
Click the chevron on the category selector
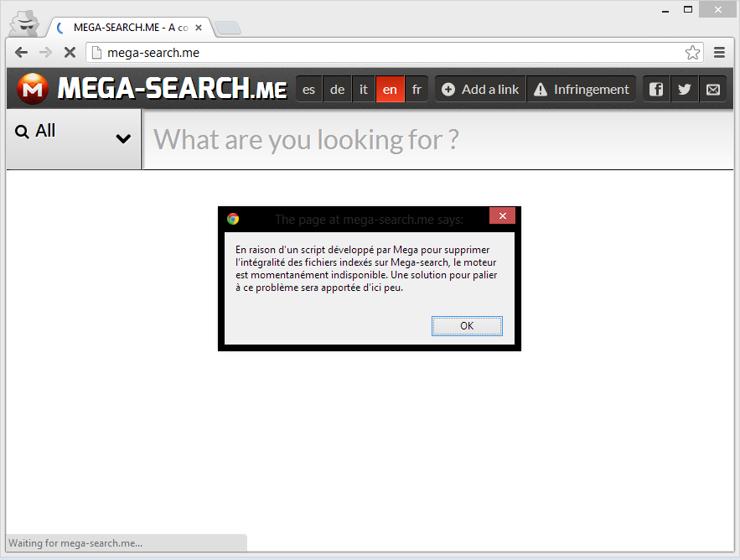(124, 139)
